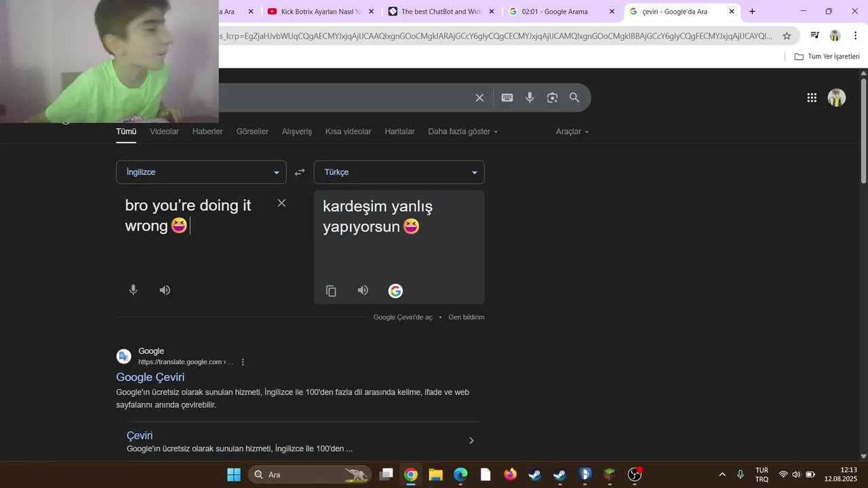Expand the Araçlar tools dropdown
Viewport: 868px width, 488px height.
tap(572, 131)
